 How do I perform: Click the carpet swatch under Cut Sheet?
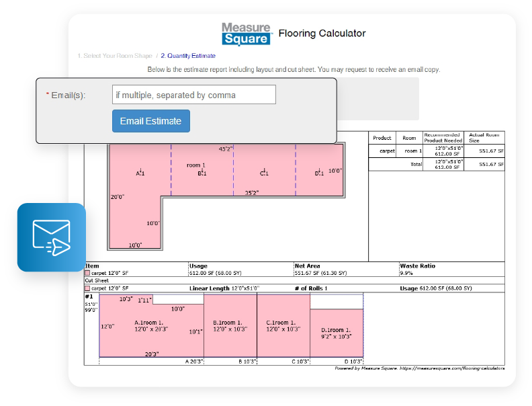click(x=88, y=288)
